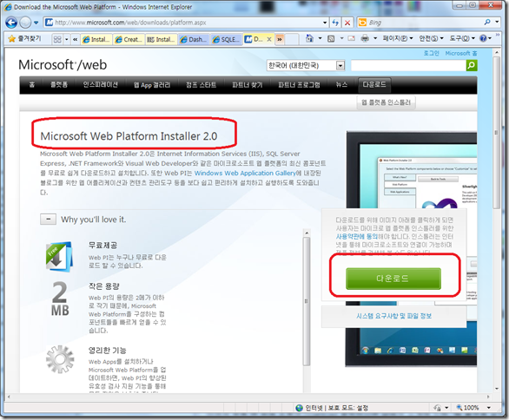The height and width of the screenshot is (420, 509).
Task: Click the RSS feeds toolbar icon
Action: point(331,38)
